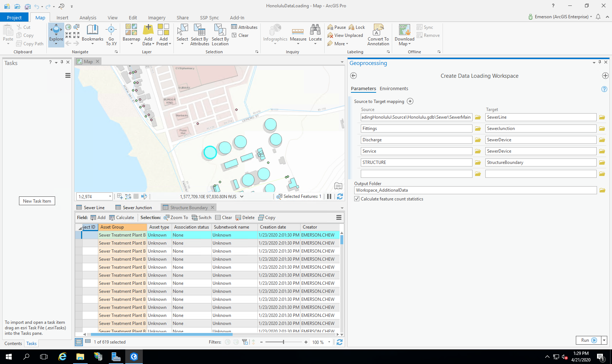Click Add field button

click(98, 218)
